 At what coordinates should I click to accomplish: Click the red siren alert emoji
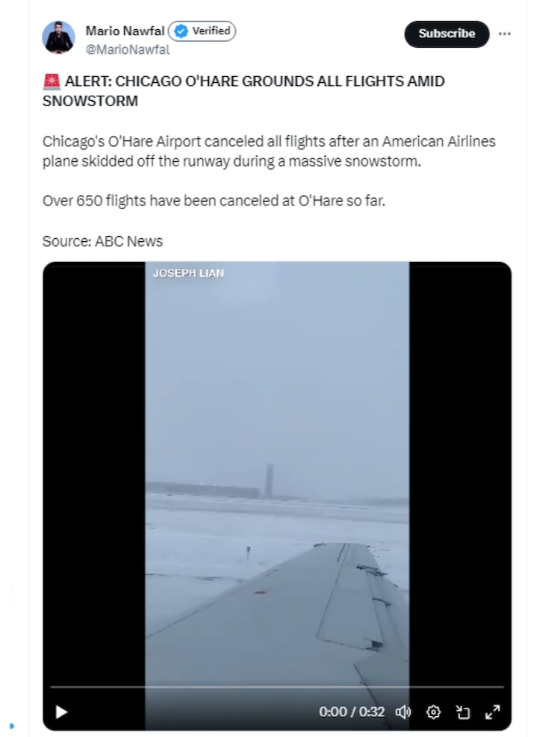52,82
